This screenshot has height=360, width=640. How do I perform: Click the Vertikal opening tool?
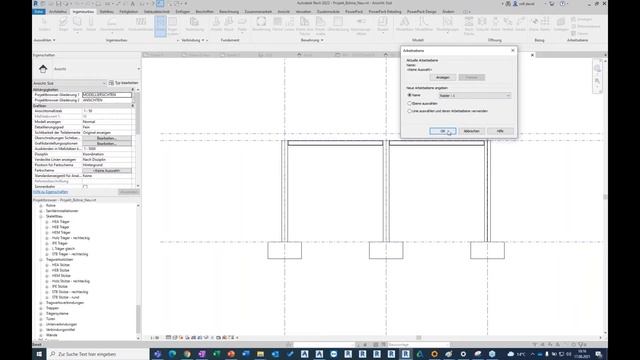(x=508, y=24)
